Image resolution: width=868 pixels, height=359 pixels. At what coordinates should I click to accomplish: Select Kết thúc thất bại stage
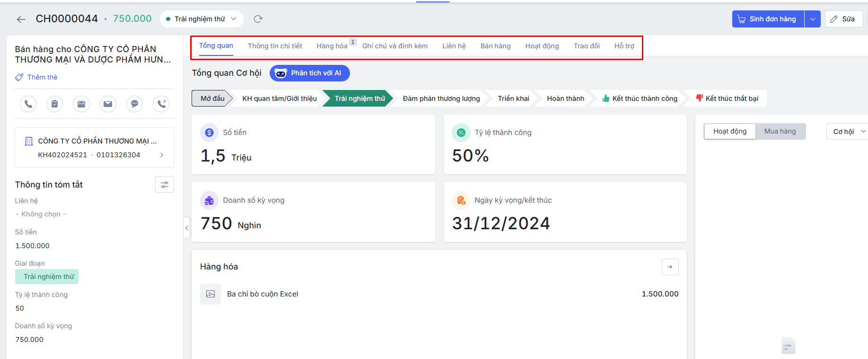(727, 99)
